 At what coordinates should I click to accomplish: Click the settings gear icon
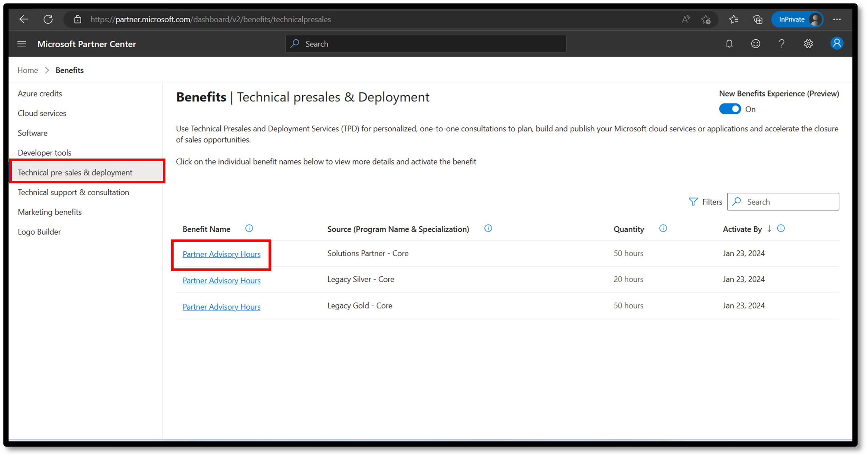coord(809,44)
